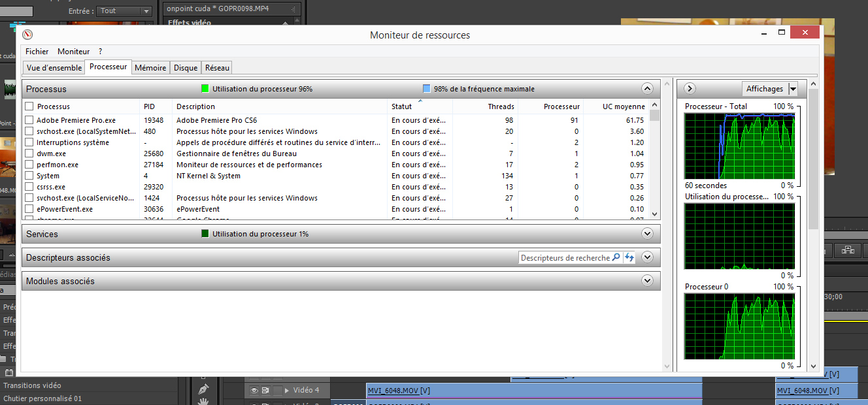The image size is (868, 405).
Task: Select the Processeur tab
Action: (x=108, y=67)
